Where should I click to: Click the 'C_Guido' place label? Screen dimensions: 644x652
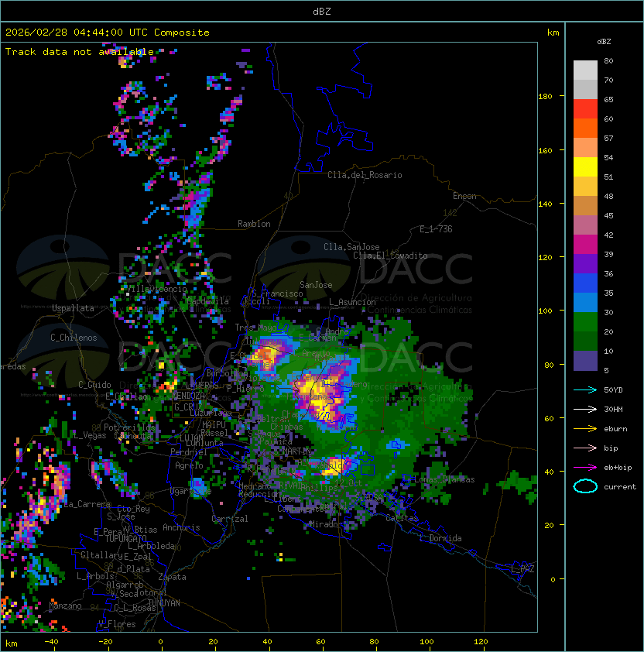[94, 385]
